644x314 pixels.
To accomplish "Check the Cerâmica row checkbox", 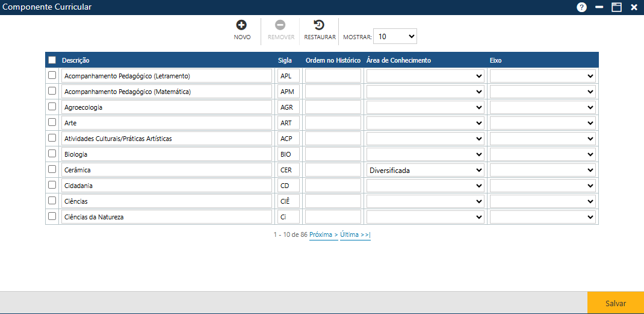I will coord(52,169).
